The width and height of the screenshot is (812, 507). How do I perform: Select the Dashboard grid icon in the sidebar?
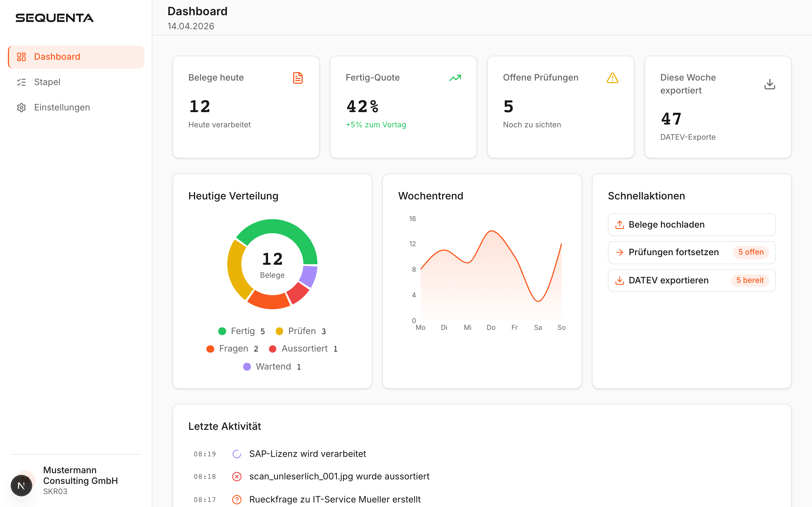[21, 57]
